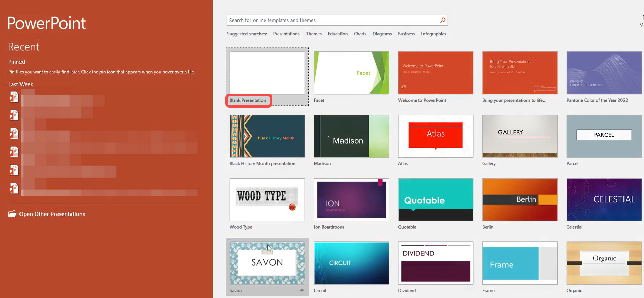Screen dimensions: 644x298
Task: Pick the Pantone Color of the Year thumbnail
Action: [x=604, y=73]
